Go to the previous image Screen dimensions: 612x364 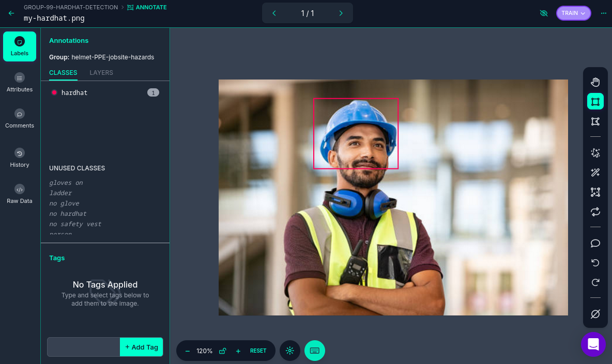[x=274, y=13]
